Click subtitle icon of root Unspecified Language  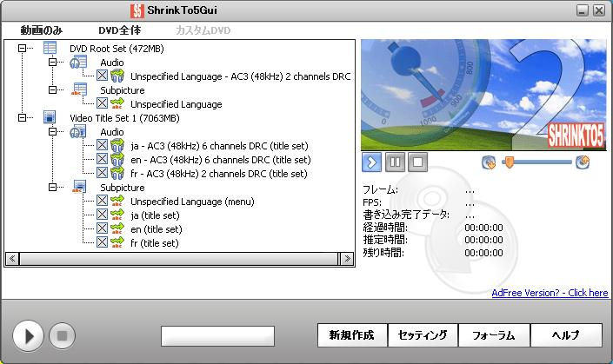click(117, 103)
